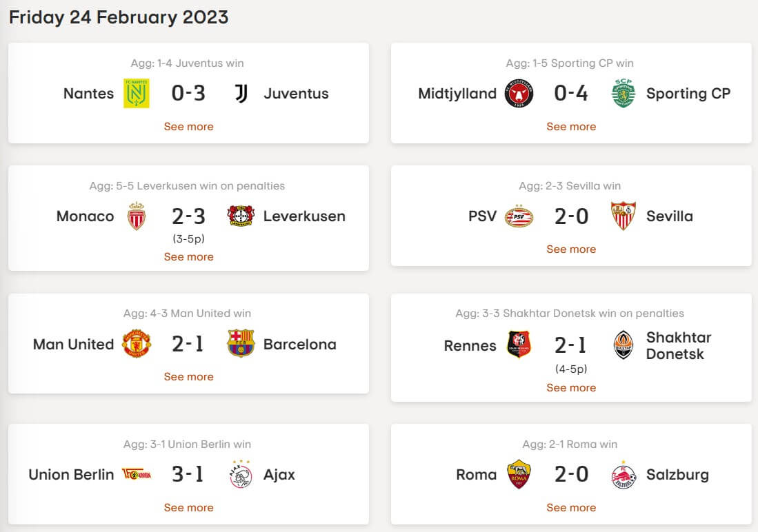Screen dimensions: 758x532
Task: Click the Leverkusen badge
Action: click(x=241, y=216)
